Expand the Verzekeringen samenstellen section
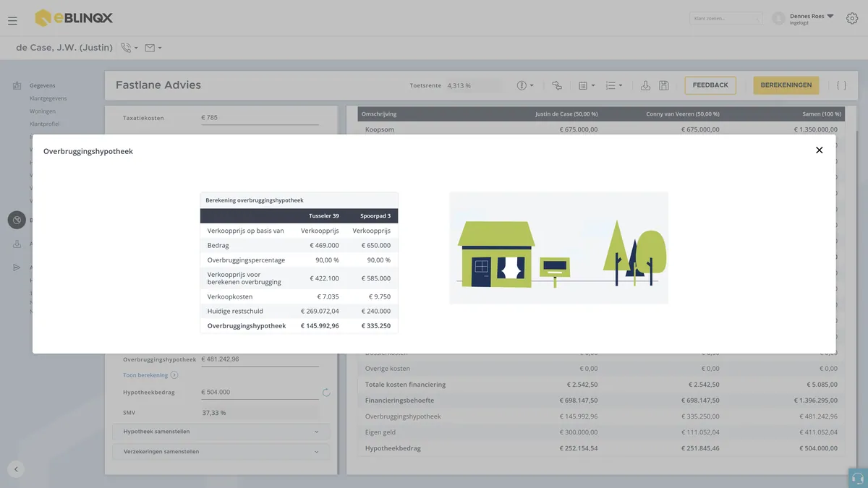The image size is (868, 488). point(221,452)
